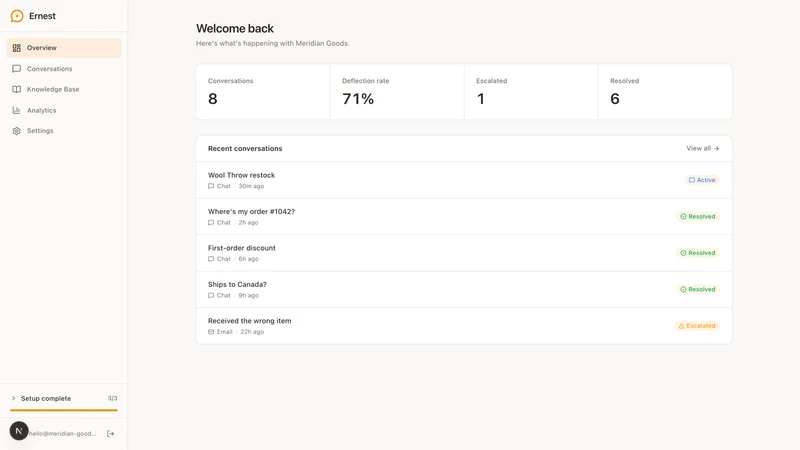Click the Conversations stat card value 8
Viewport: 800px width, 450px height.
pos(213,99)
